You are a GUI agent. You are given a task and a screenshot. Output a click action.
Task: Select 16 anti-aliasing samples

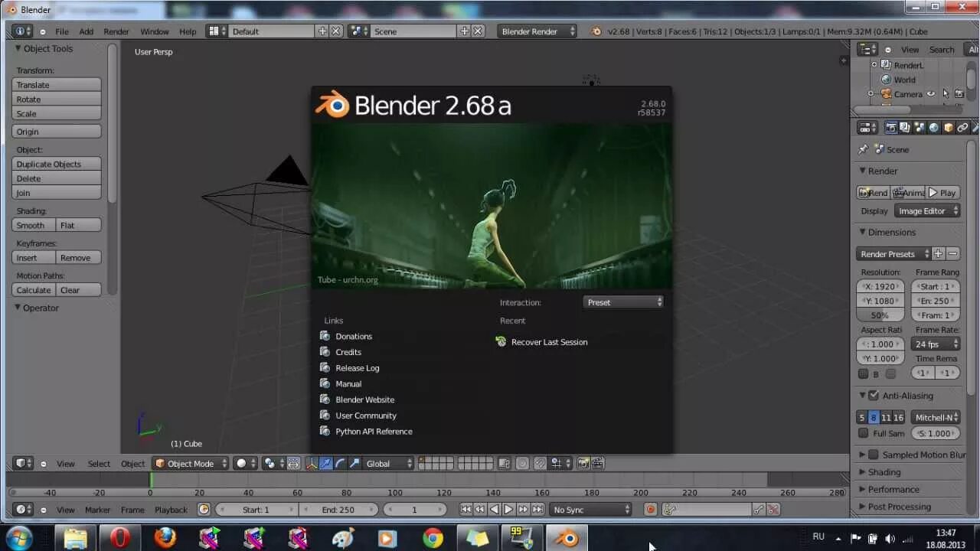click(898, 417)
